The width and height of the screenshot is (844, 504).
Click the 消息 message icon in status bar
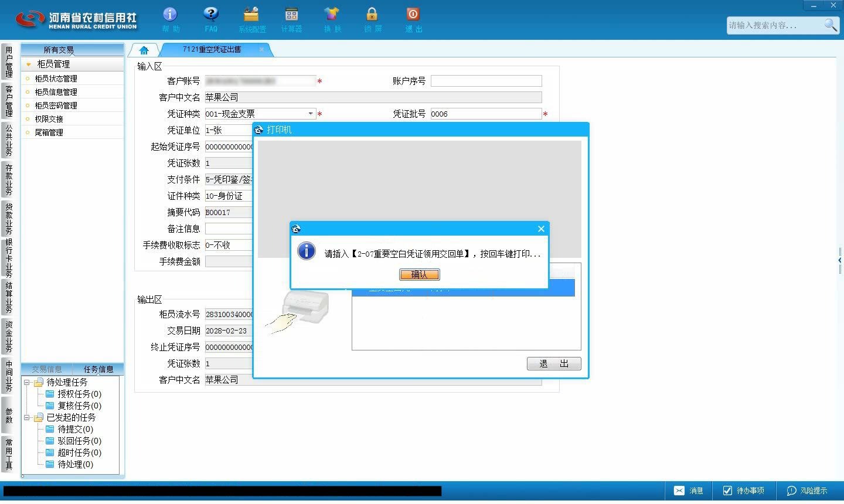coord(688,491)
